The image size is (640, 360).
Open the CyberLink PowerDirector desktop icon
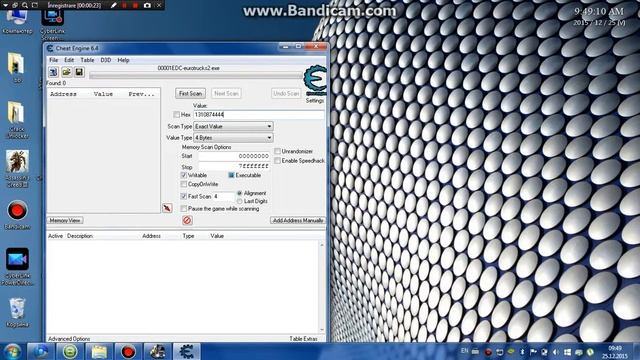click(x=17, y=266)
